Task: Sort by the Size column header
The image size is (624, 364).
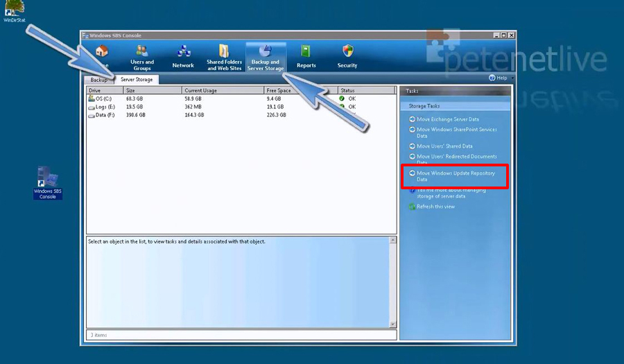Action: tap(153, 90)
